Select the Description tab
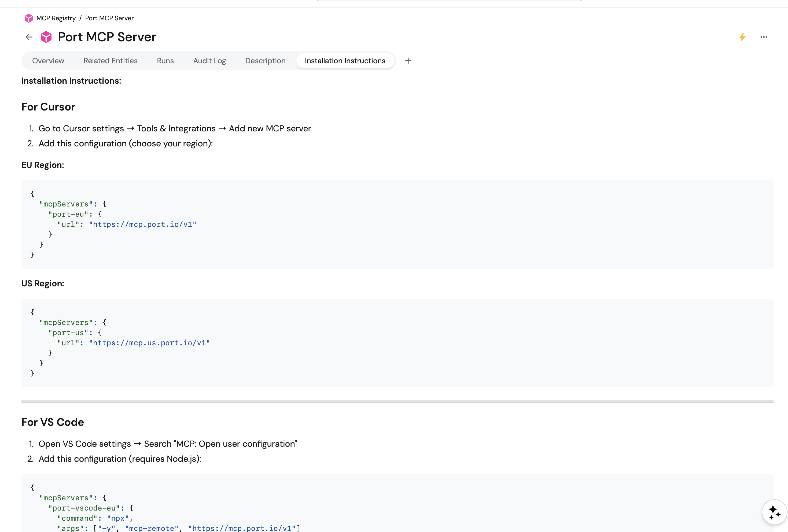Image resolution: width=788 pixels, height=532 pixels. [265, 61]
